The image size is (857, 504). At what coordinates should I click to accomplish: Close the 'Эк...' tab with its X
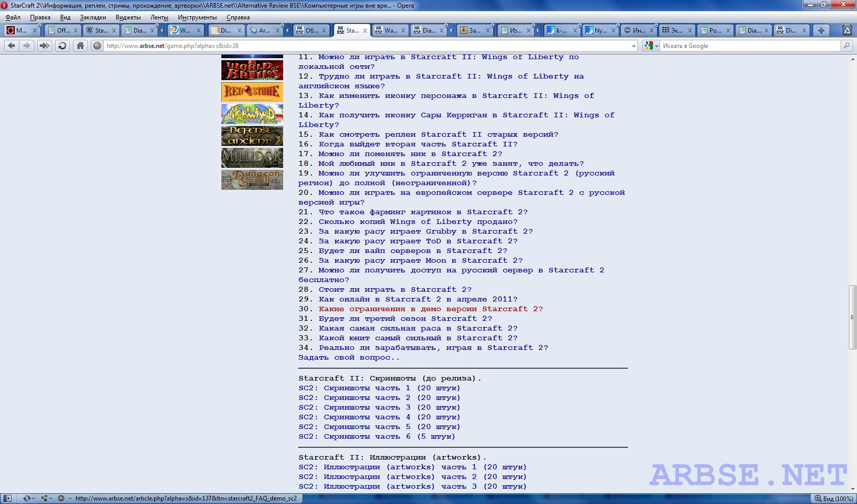pos(690,31)
